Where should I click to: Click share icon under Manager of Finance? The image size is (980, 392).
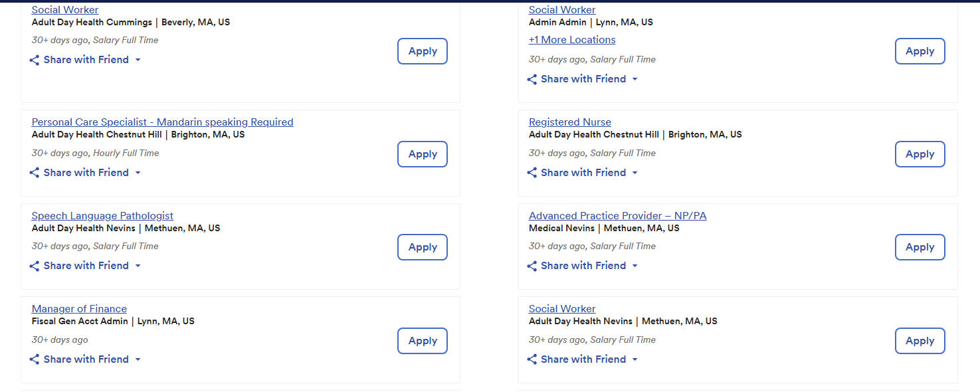point(35,359)
